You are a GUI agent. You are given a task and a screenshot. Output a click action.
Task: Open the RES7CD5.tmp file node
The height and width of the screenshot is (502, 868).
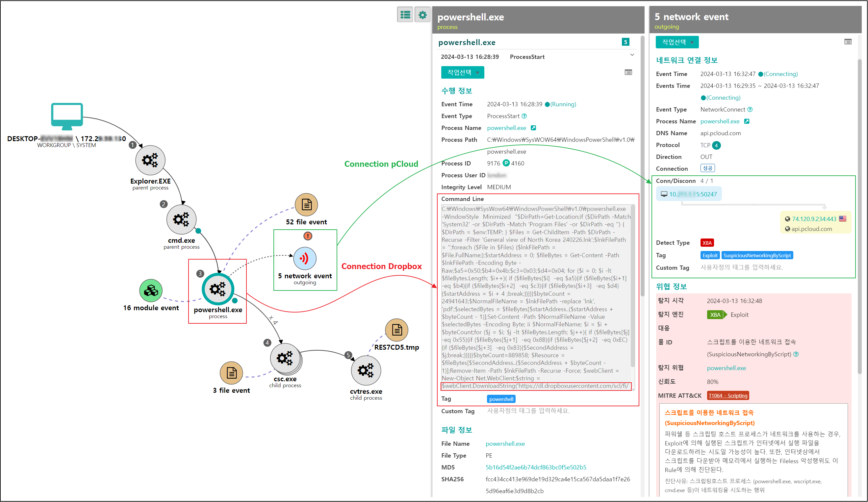(397, 330)
